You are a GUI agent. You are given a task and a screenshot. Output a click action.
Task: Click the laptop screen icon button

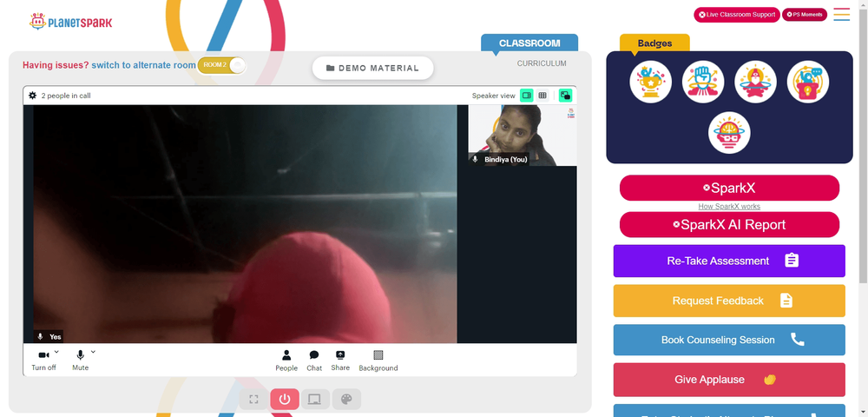tap(315, 400)
